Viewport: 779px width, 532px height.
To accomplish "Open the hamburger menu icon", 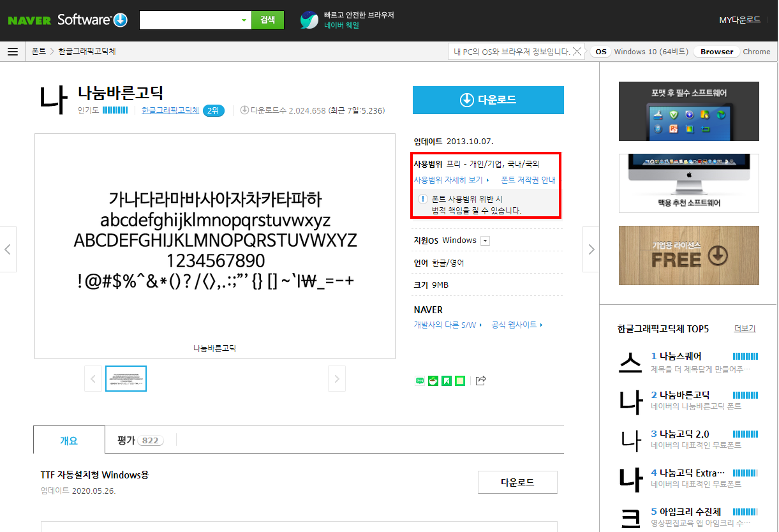I will click(13, 52).
